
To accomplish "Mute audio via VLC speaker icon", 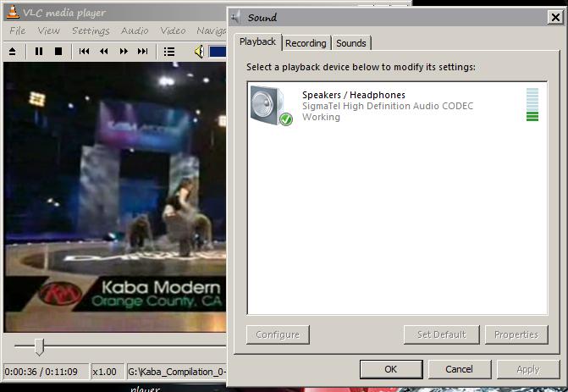I will pyautogui.click(x=199, y=52).
